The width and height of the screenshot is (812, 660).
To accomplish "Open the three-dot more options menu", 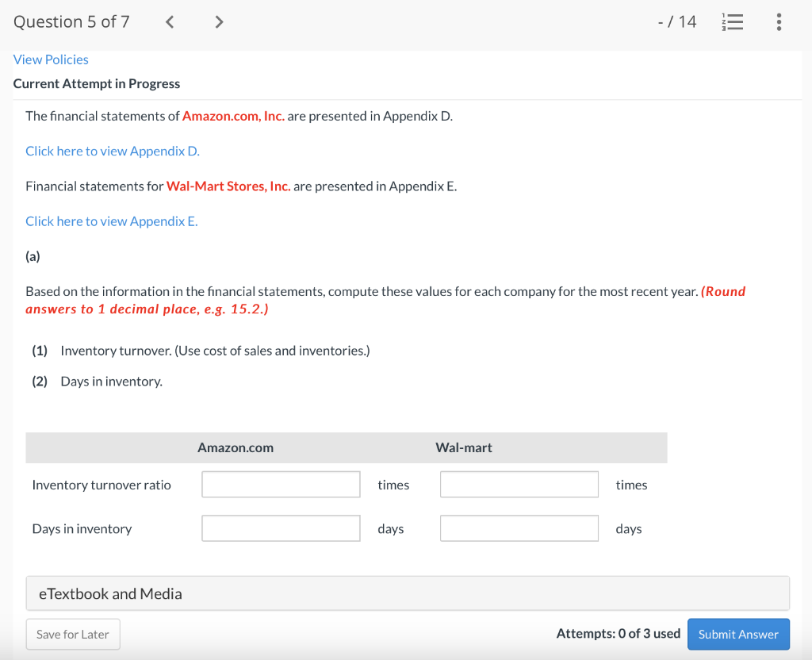I will click(x=779, y=21).
